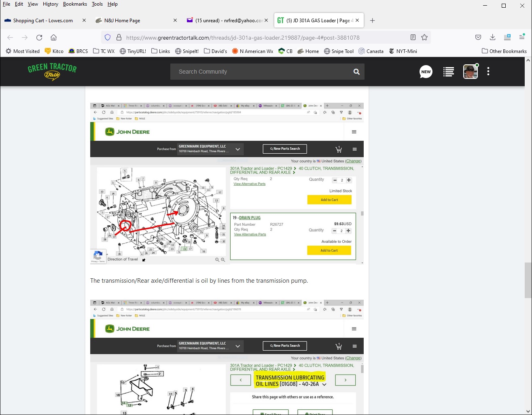Open the Home bookmark
This screenshot has width=532, height=415.
(308, 51)
